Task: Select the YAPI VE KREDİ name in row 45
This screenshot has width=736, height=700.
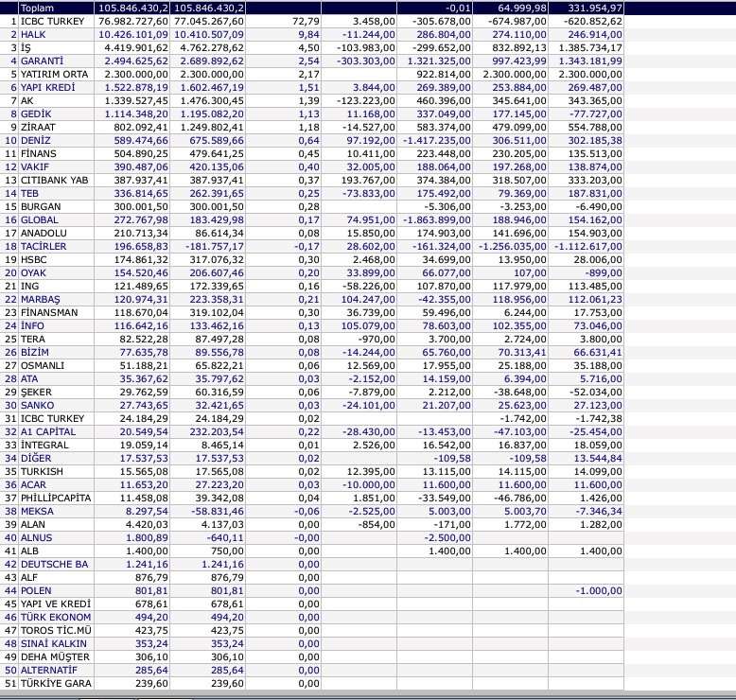Action: [x=56, y=604]
